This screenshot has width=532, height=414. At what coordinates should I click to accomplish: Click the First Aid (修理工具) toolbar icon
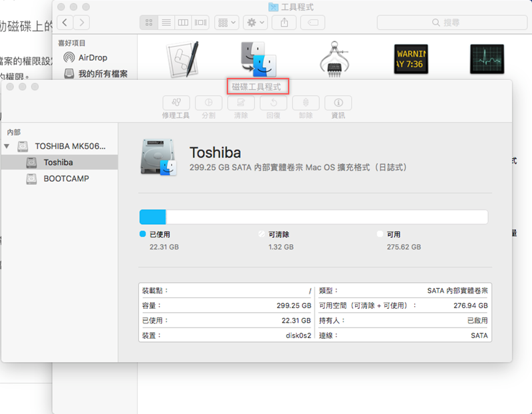pos(176,103)
